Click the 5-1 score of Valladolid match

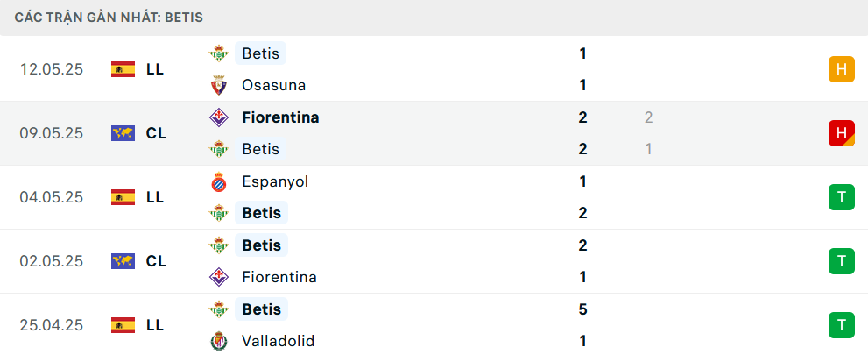[x=582, y=325]
